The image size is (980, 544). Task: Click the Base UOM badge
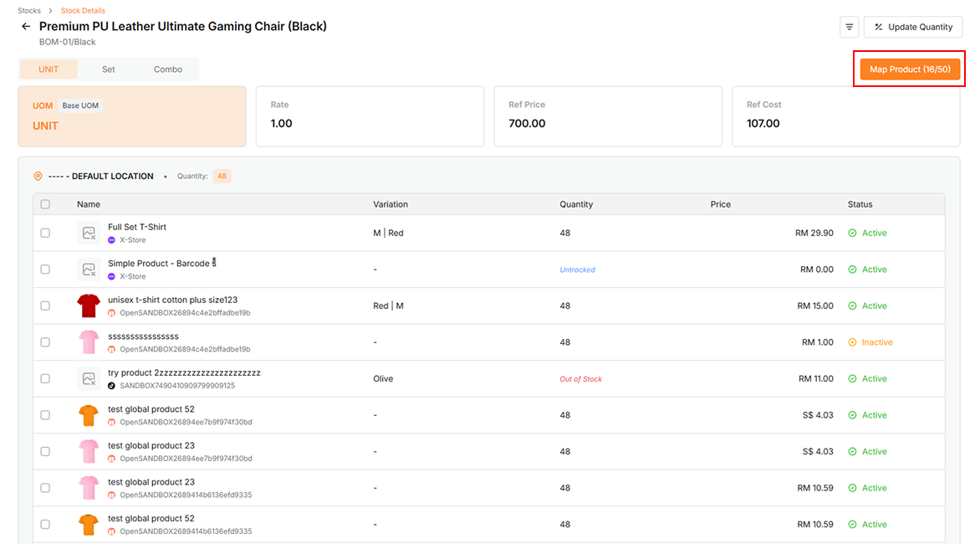coord(80,105)
